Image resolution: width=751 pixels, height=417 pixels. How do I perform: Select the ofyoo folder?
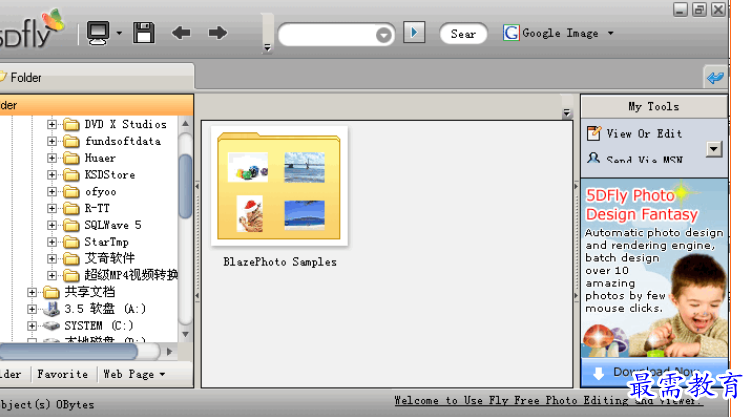(101, 192)
